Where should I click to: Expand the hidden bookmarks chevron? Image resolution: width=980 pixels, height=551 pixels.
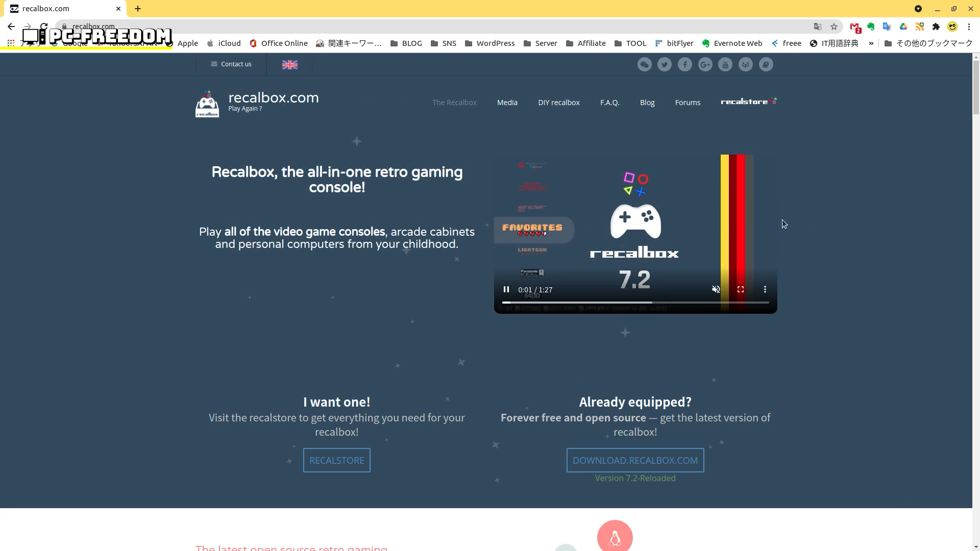(x=871, y=43)
